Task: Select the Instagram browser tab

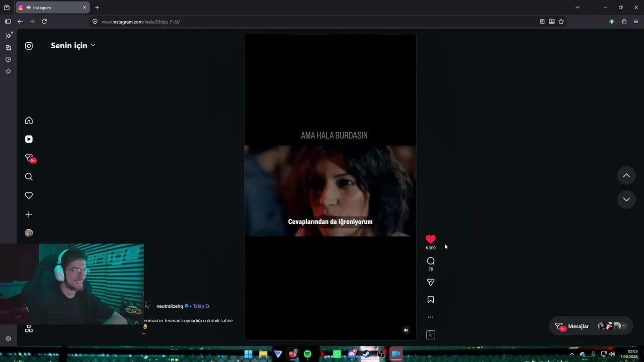Action: [x=53, y=8]
